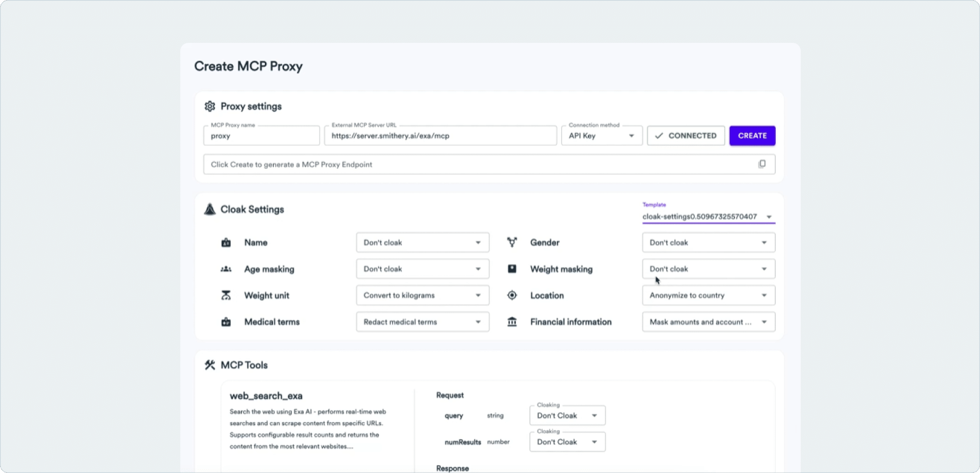The height and width of the screenshot is (473, 980).
Task: Open the Gender cloak dropdown
Action: 709,243
